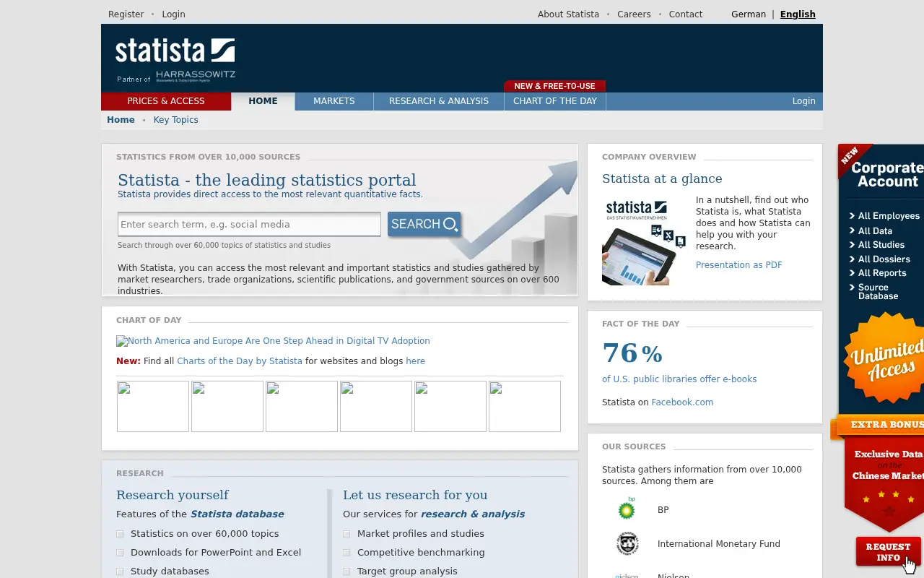Open the RESEARCH & ANALYSIS tab

[x=439, y=101]
